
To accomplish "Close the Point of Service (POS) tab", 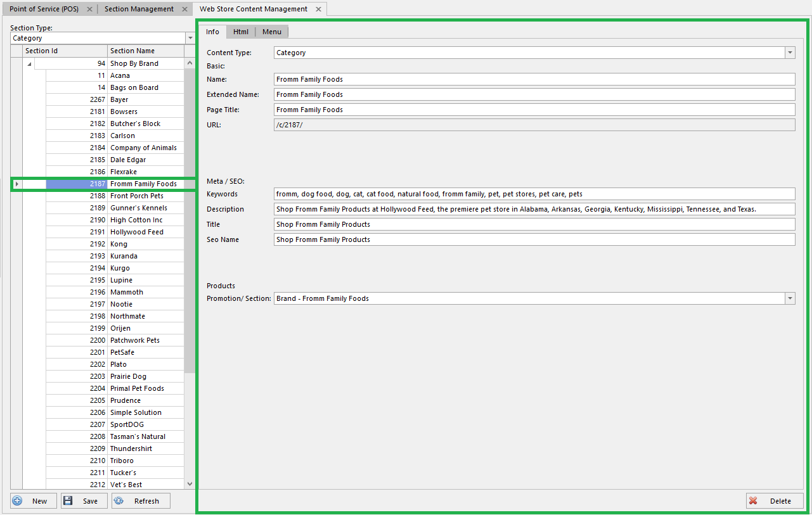I will tap(89, 9).
